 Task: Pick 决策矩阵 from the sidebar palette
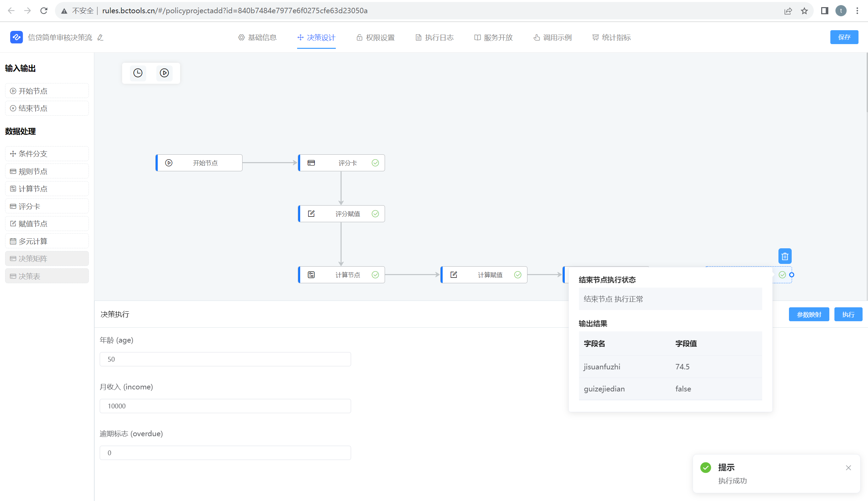tap(47, 258)
